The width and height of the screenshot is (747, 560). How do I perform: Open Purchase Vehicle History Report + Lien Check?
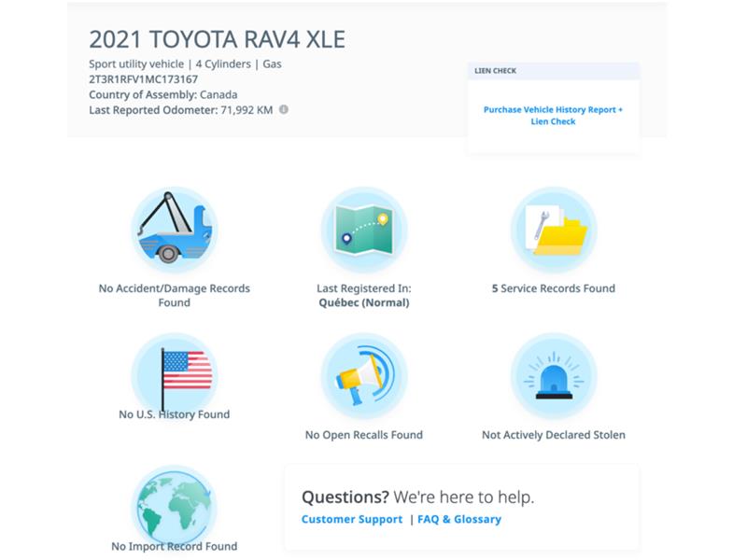[553, 115]
